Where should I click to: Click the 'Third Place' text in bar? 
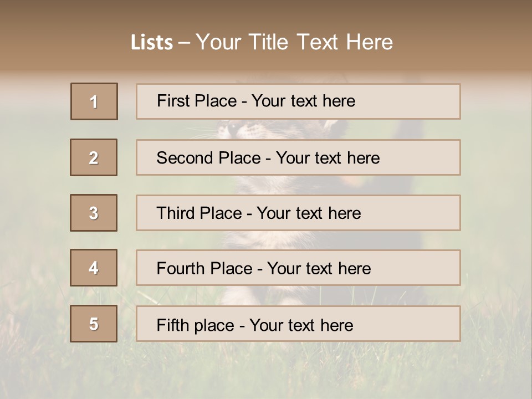pos(199,213)
